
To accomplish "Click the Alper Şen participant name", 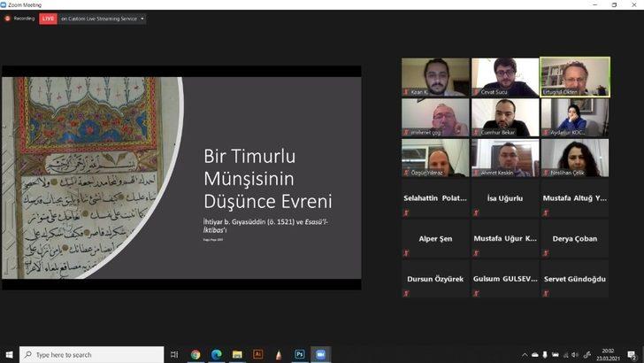I will pyautogui.click(x=435, y=238).
